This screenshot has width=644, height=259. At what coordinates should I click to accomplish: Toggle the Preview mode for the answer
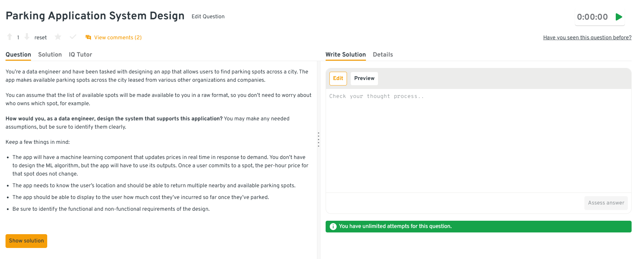364,78
